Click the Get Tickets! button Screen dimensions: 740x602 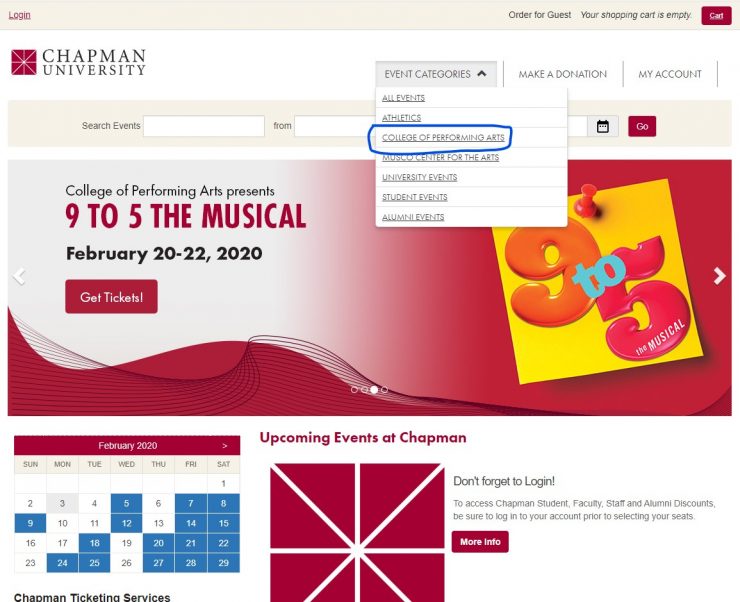[111, 297]
